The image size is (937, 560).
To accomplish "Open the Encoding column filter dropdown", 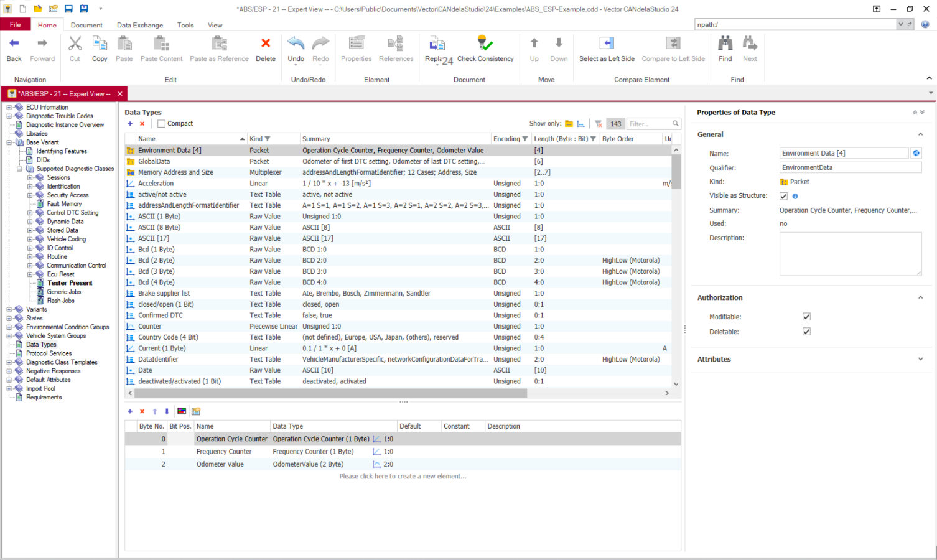I will [x=525, y=139].
